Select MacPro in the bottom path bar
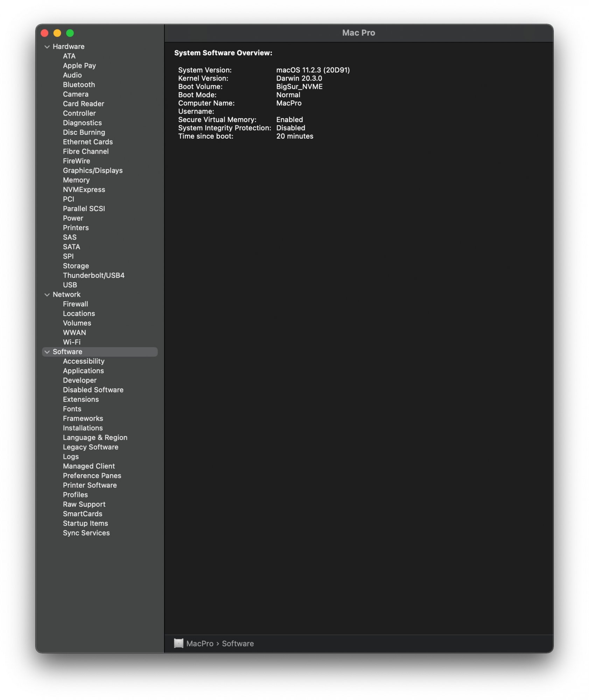 click(199, 643)
